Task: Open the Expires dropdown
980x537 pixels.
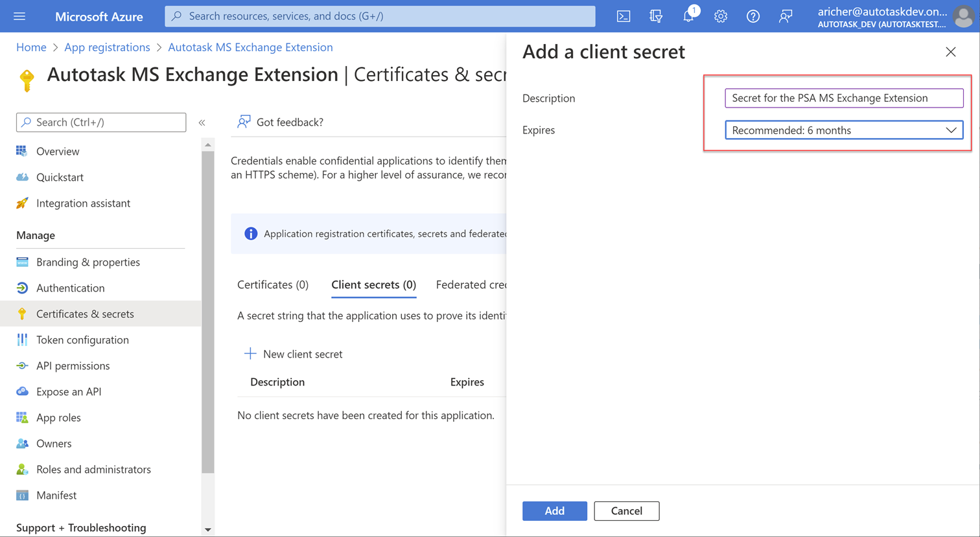Action: click(x=844, y=130)
